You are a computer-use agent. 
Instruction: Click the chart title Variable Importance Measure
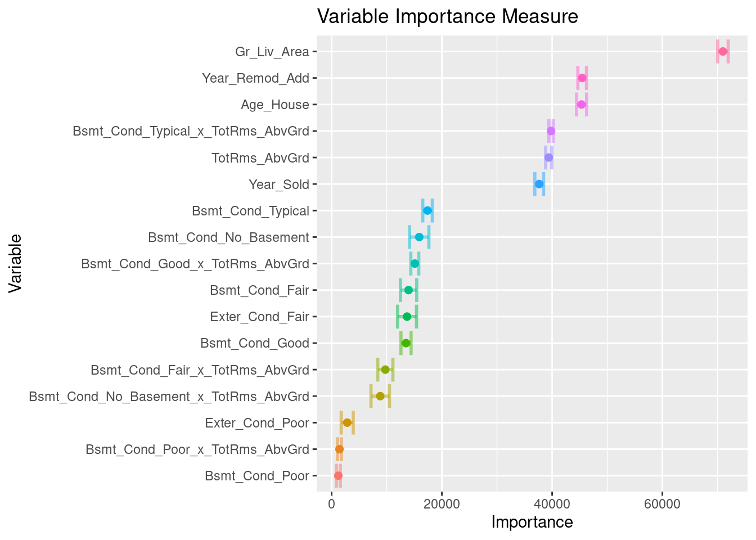click(448, 17)
